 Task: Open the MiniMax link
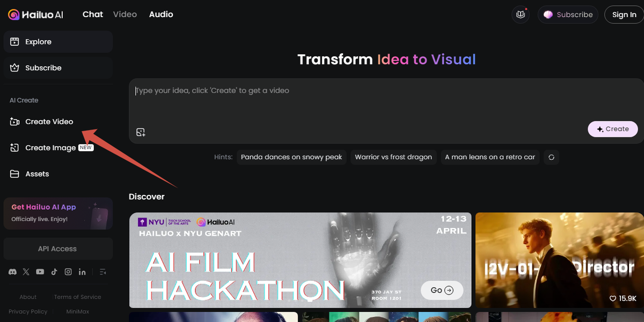(x=77, y=311)
